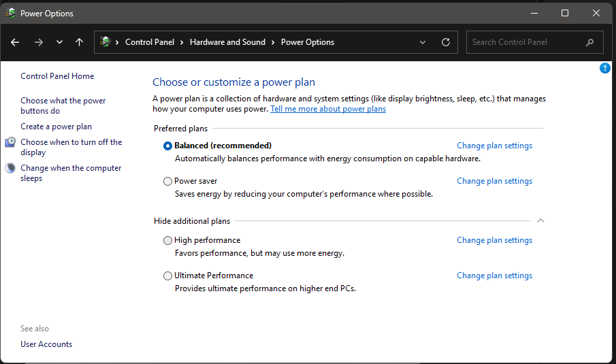The height and width of the screenshot is (364, 616).
Task: Open Change plan settings for Balanced
Action: (x=494, y=146)
